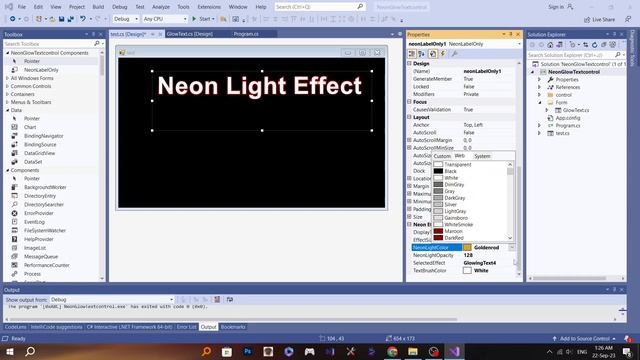Click Neon Light Effect label on form

260,86
